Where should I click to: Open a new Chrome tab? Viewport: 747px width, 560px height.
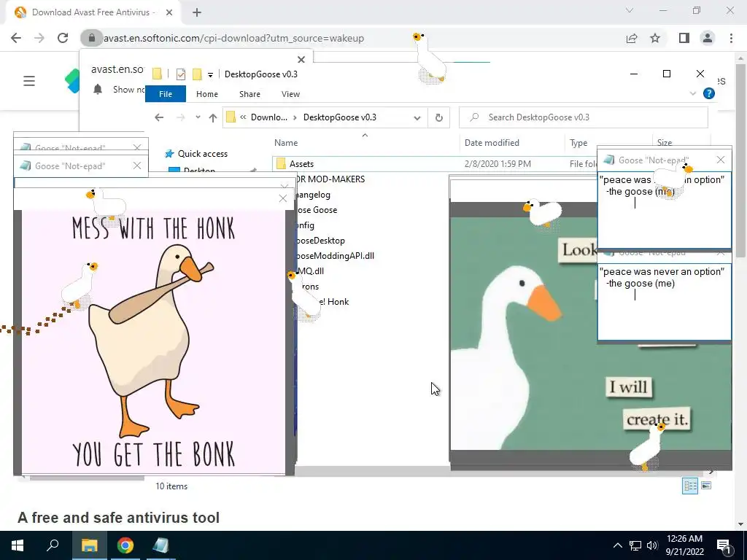point(197,12)
